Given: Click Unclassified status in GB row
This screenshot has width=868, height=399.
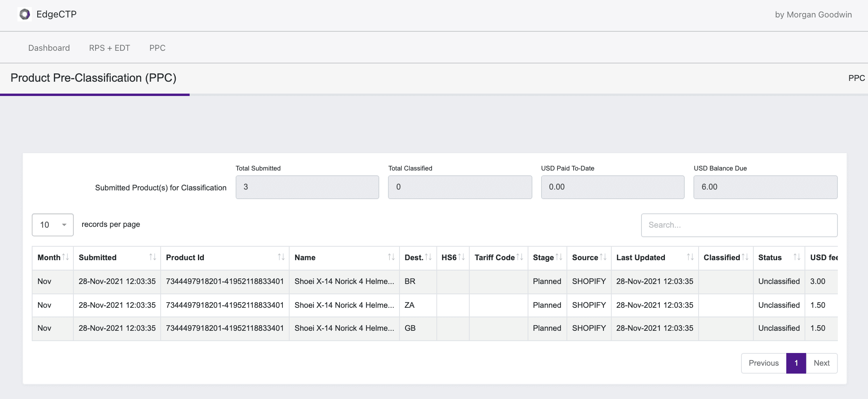Looking at the screenshot, I should click(779, 328).
